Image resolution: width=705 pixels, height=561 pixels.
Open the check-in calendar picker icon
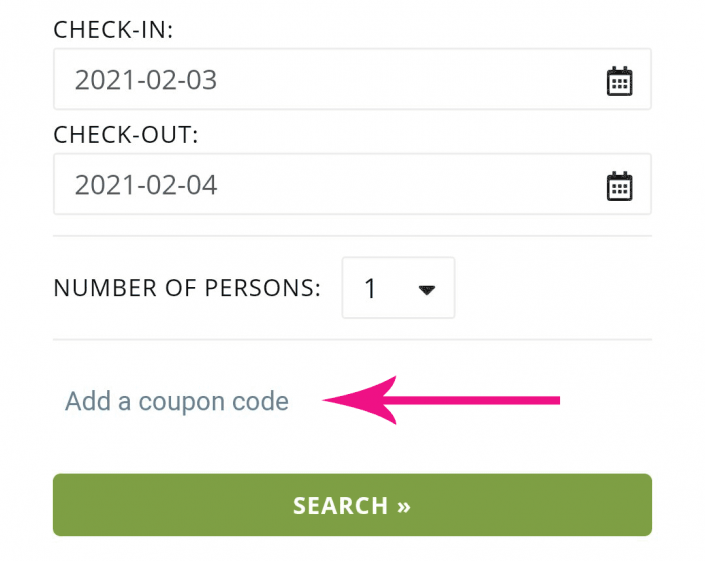(620, 81)
